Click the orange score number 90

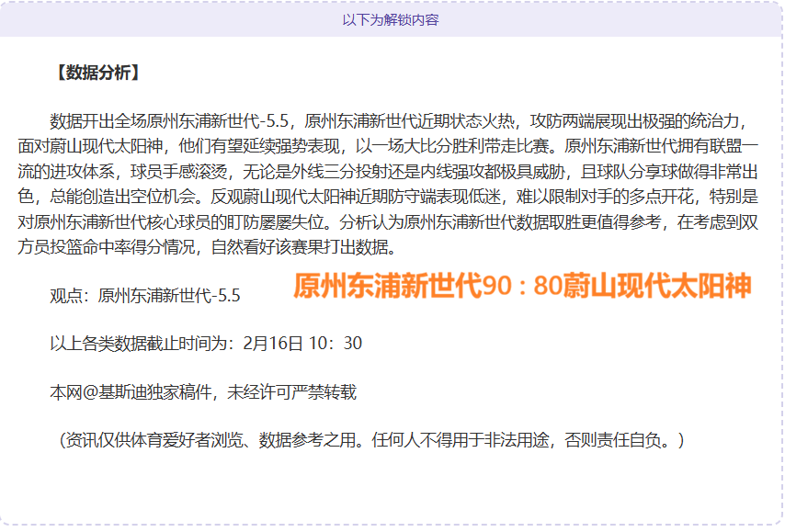pyautogui.click(x=496, y=287)
